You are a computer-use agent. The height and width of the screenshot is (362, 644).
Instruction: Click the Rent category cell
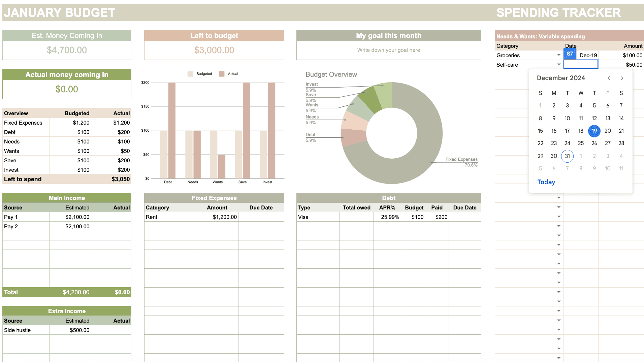(170, 217)
